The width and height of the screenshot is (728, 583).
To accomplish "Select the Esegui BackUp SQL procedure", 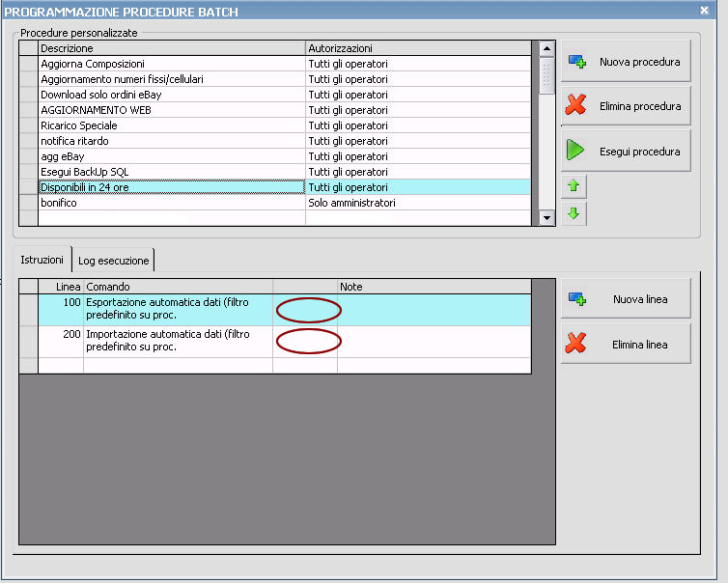I will [171, 172].
